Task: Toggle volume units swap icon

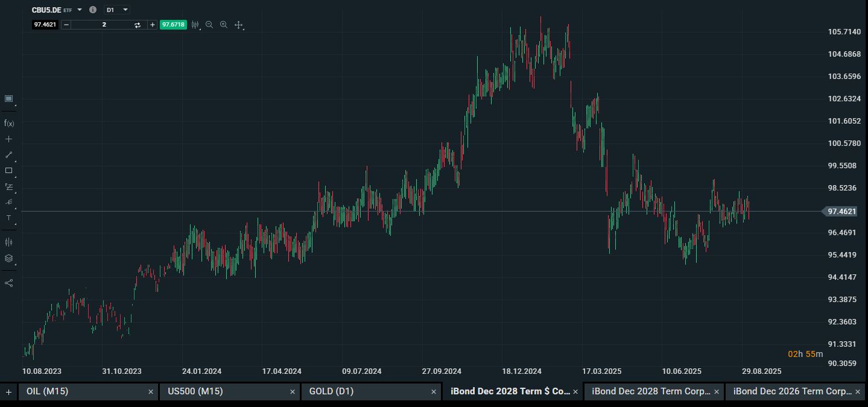Action: click(138, 25)
